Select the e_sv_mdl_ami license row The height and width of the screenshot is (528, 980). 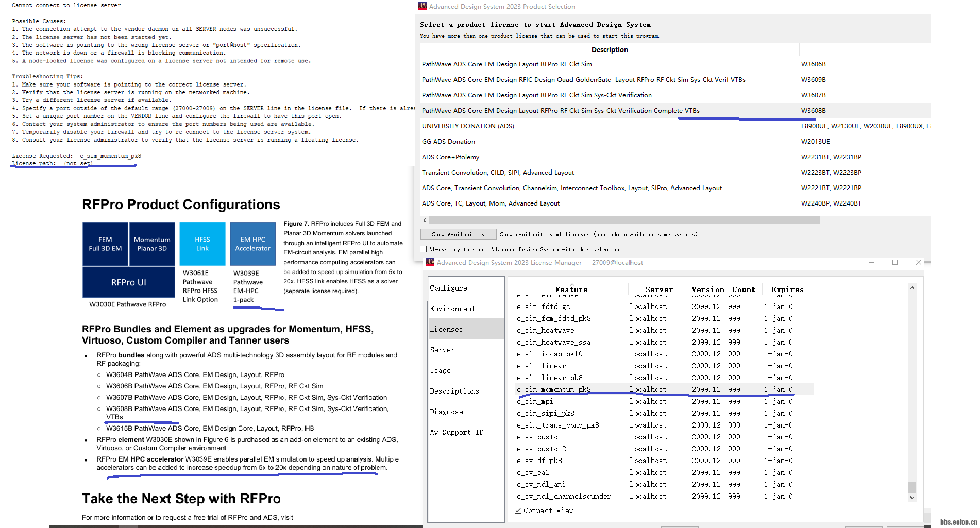click(665, 484)
